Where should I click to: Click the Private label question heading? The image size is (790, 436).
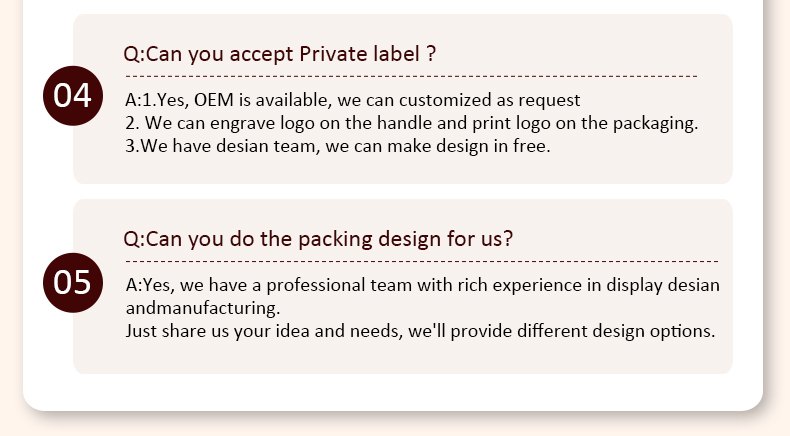pos(280,54)
